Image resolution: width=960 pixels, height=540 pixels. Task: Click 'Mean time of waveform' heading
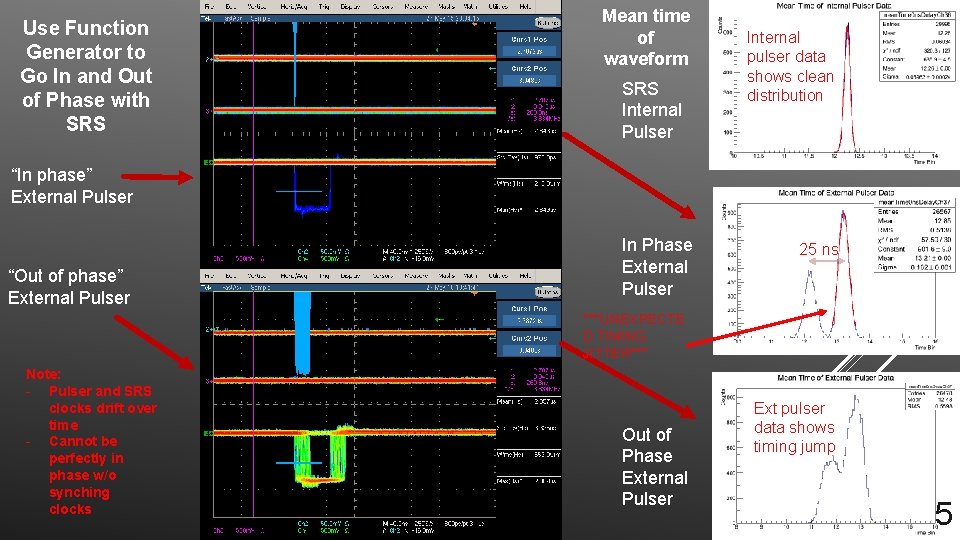646,37
